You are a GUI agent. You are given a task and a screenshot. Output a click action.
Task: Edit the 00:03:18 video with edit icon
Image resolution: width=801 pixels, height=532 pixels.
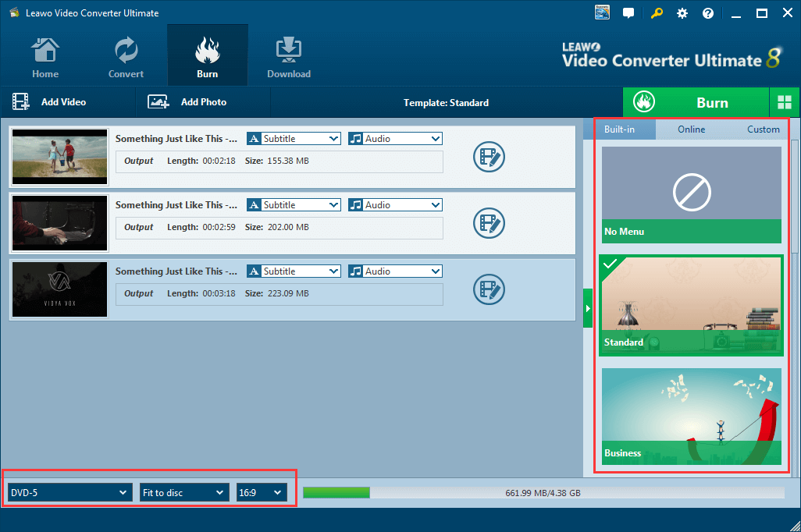pyautogui.click(x=489, y=289)
